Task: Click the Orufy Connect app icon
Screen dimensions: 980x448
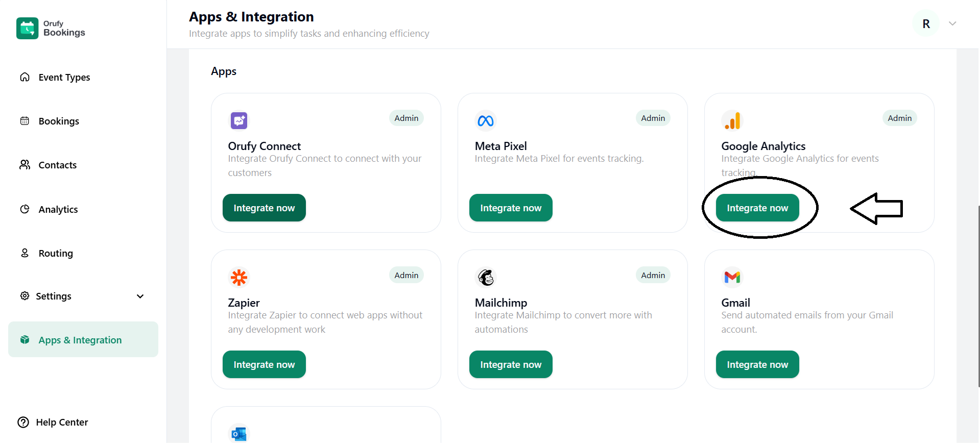Action: 238,121
